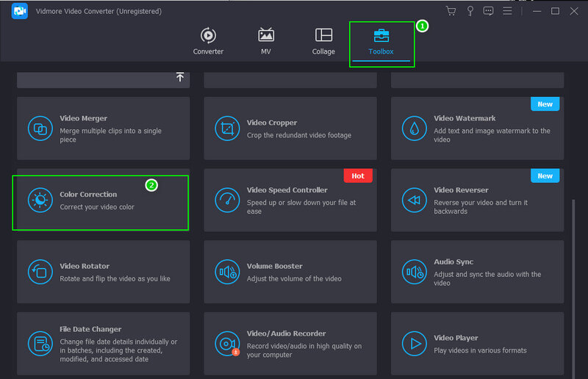Switch to the Collage tab

click(x=323, y=42)
